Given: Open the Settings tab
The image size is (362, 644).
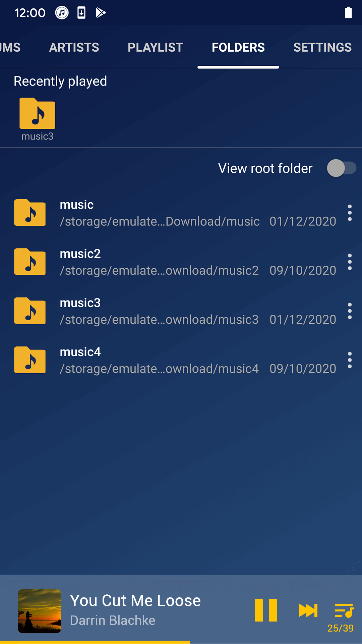Looking at the screenshot, I should (322, 47).
